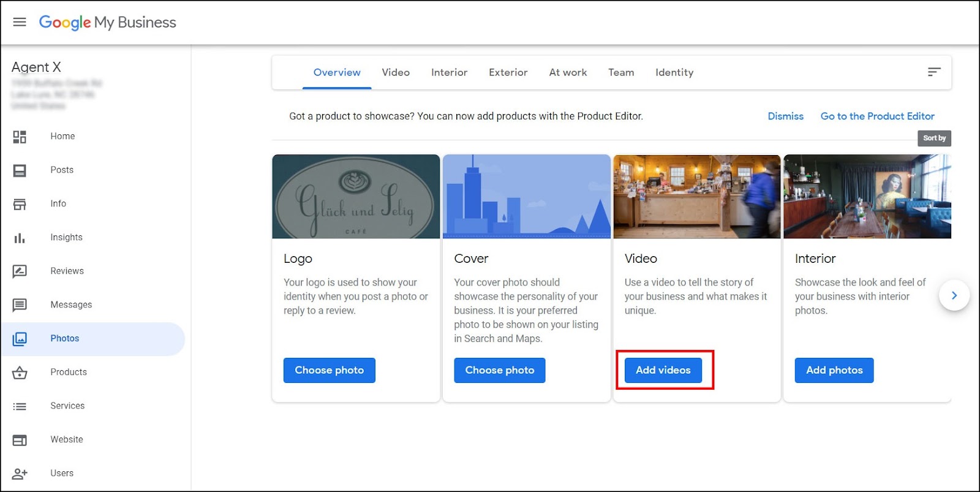Screen dimensions: 980x492
Task: Open Messages in the sidebar
Action: click(71, 305)
